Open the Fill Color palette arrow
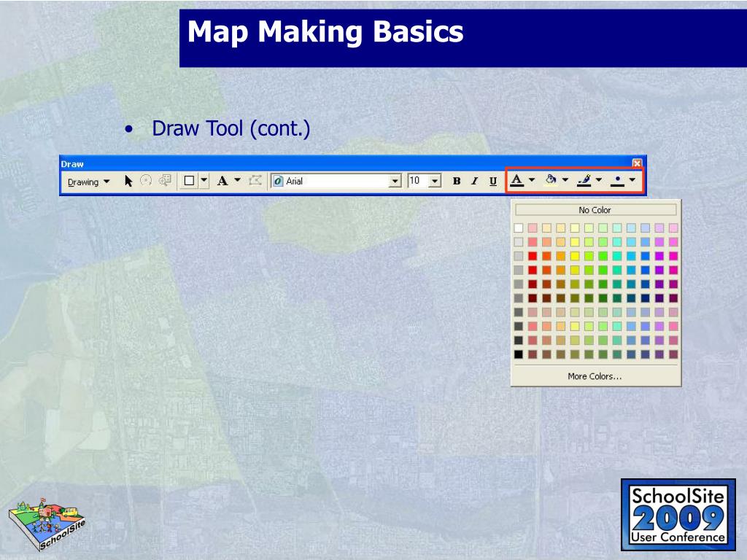Image resolution: width=747 pixels, height=560 pixels. (565, 180)
